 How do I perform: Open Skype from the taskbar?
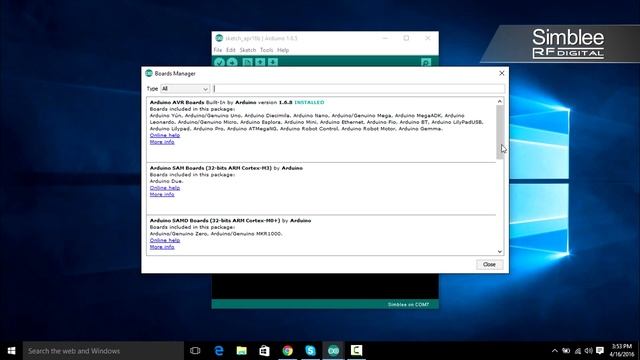[310, 351]
